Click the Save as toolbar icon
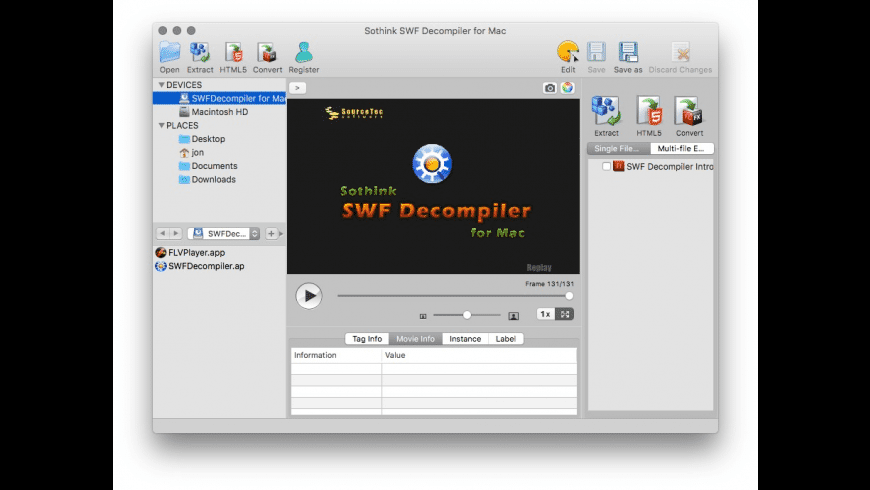Viewport: 870px width, 490px height. 628,57
